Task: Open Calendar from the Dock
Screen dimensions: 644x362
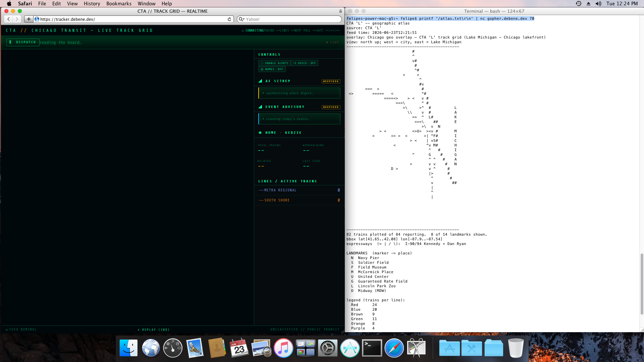Action: tap(239, 348)
